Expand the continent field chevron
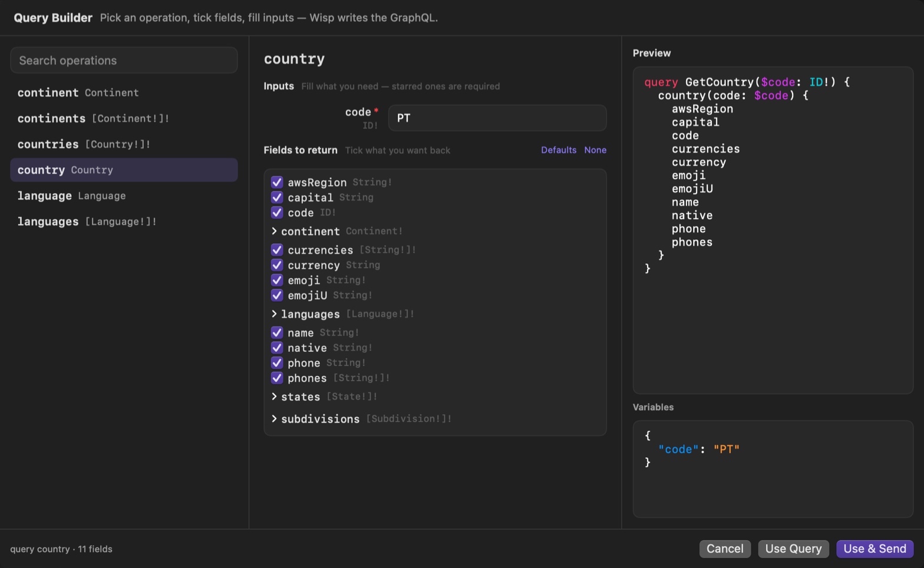 pyautogui.click(x=274, y=231)
